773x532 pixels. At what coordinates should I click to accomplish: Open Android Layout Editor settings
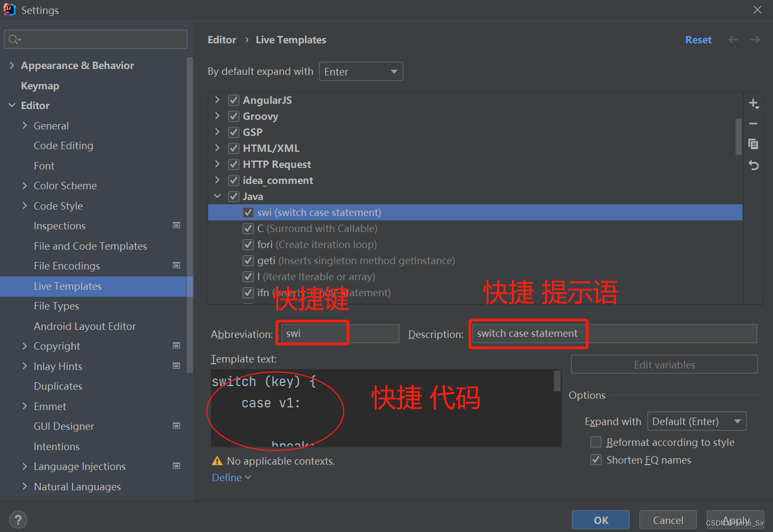pos(85,326)
